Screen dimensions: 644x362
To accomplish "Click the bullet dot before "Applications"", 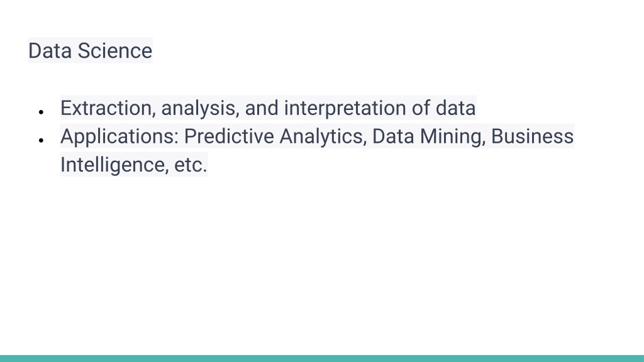I will coord(41,140).
